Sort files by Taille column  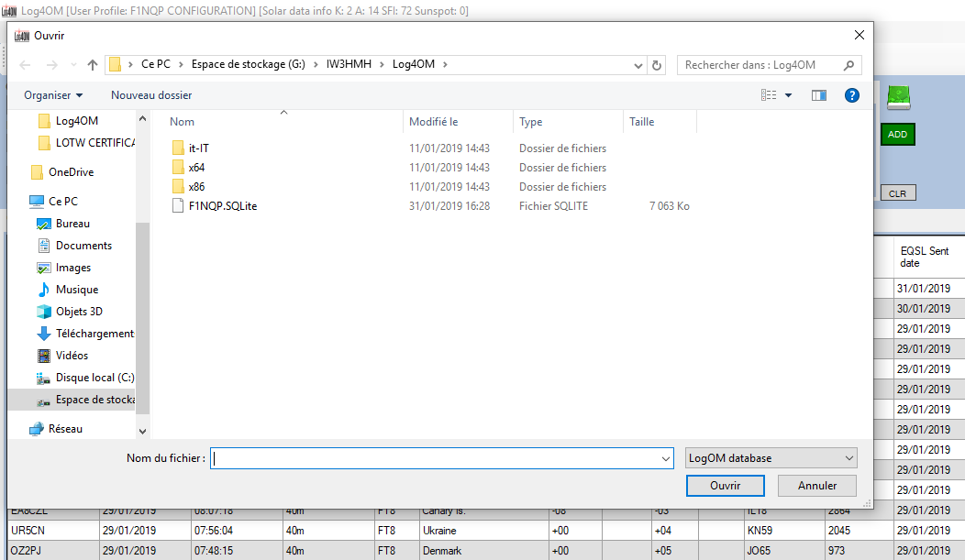click(x=641, y=122)
